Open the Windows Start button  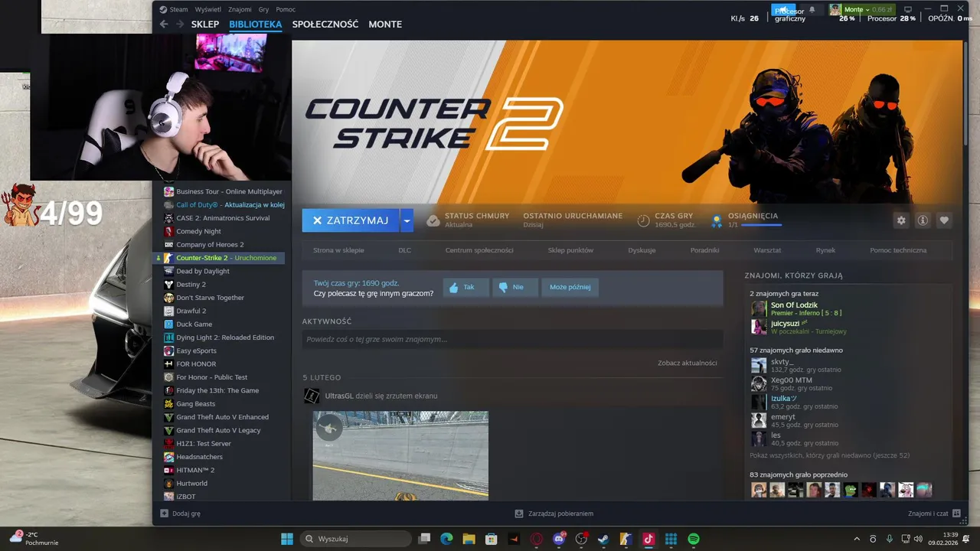coord(287,539)
